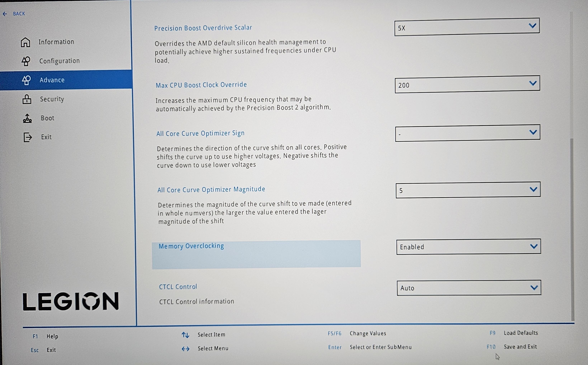
Task: Click the Information home icon
Action: coord(25,42)
